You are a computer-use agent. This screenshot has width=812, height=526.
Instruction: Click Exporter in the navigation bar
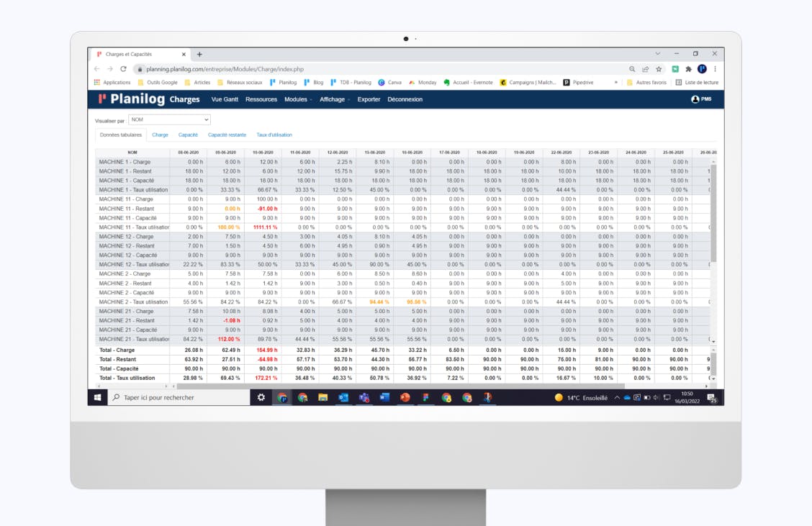369,99
